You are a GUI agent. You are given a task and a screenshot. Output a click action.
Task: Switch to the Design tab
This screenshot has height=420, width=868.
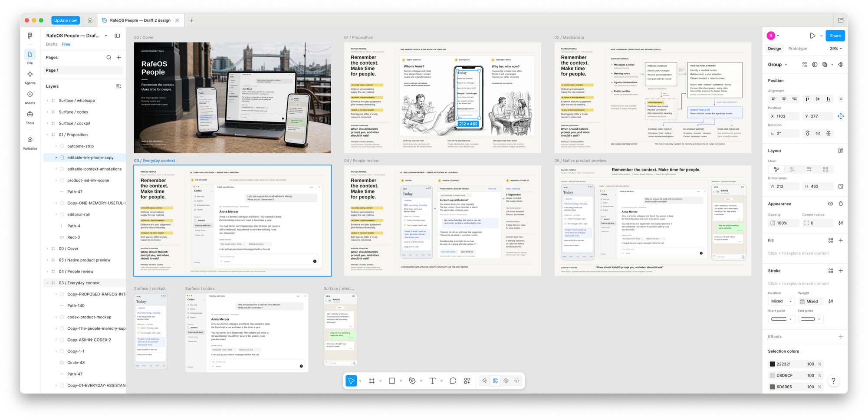(774, 49)
